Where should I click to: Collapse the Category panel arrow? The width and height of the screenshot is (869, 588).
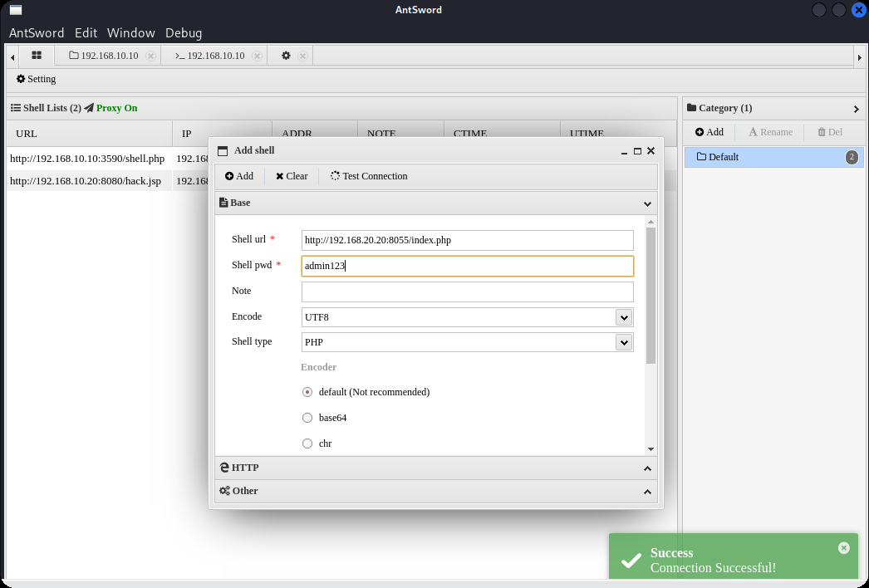(x=856, y=109)
